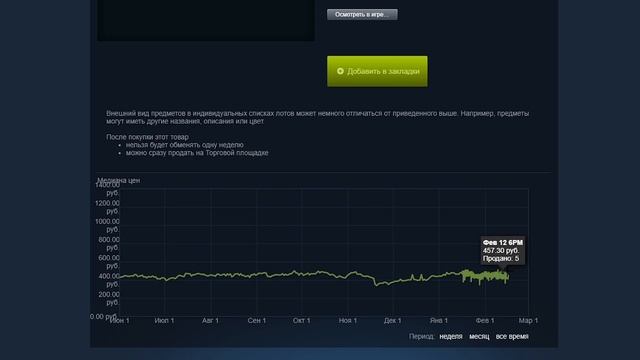Click the '457.30 руб.' tooltip price
The height and width of the screenshot is (360, 640).
[x=501, y=251]
